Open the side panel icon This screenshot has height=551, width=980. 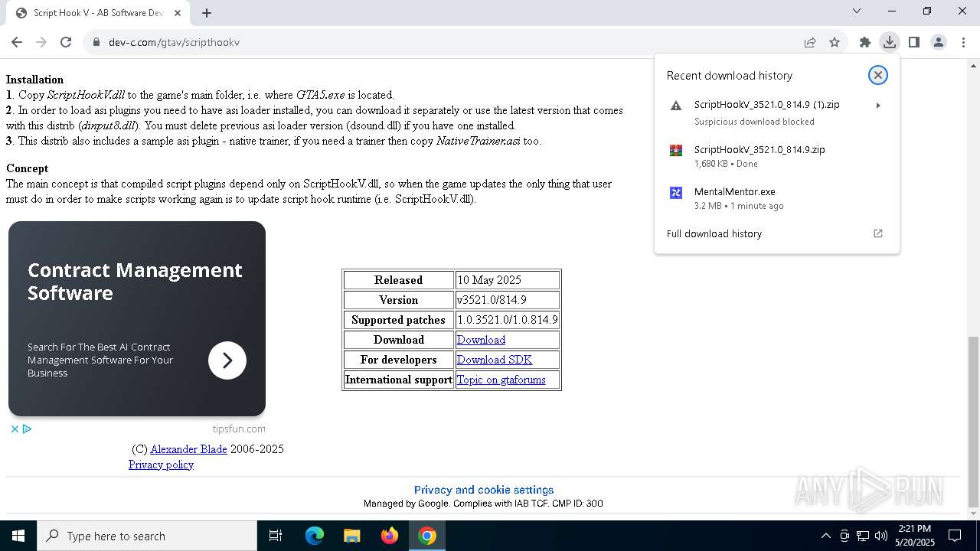(914, 42)
